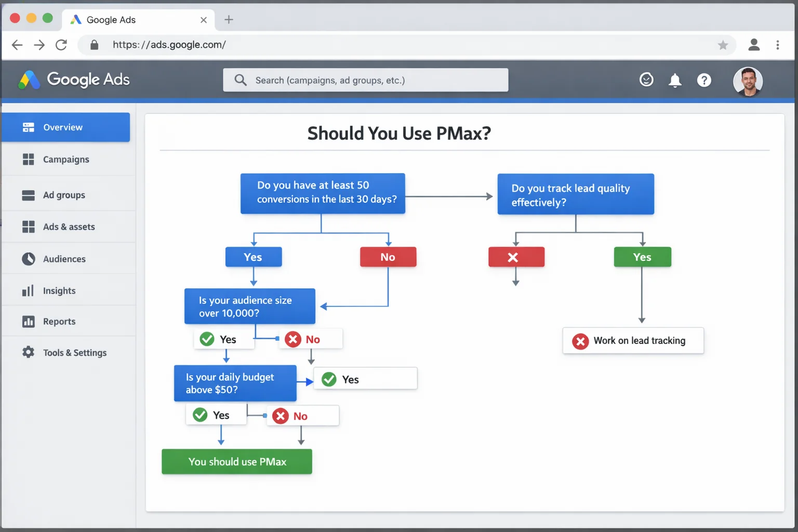Click the feedback smiley icon

click(646, 79)
